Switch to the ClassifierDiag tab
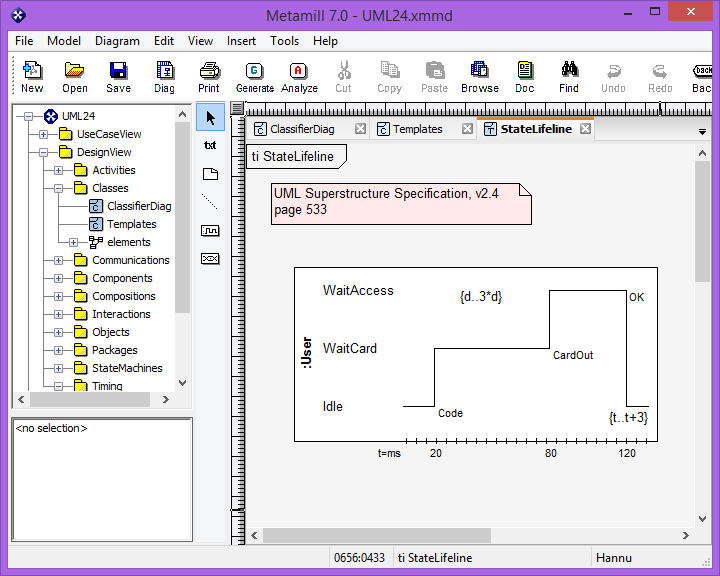The image size is (720, 576). pos(301,129)
